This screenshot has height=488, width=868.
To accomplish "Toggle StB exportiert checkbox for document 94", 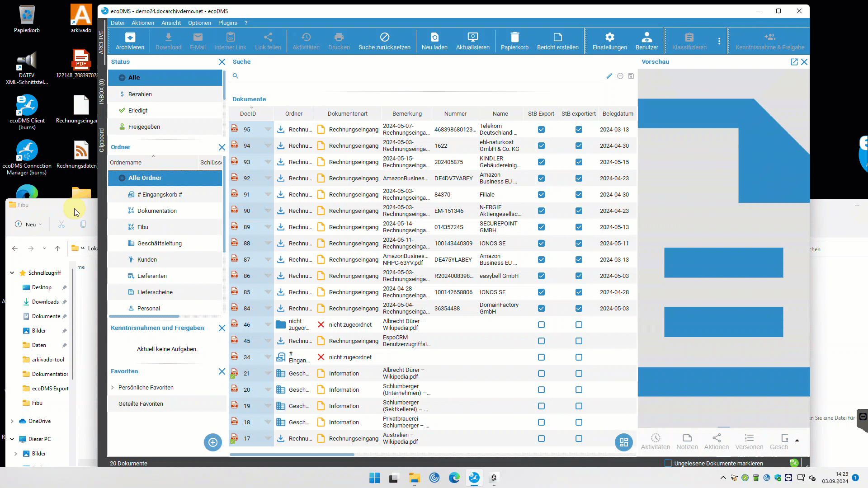I will pos(579,146).
